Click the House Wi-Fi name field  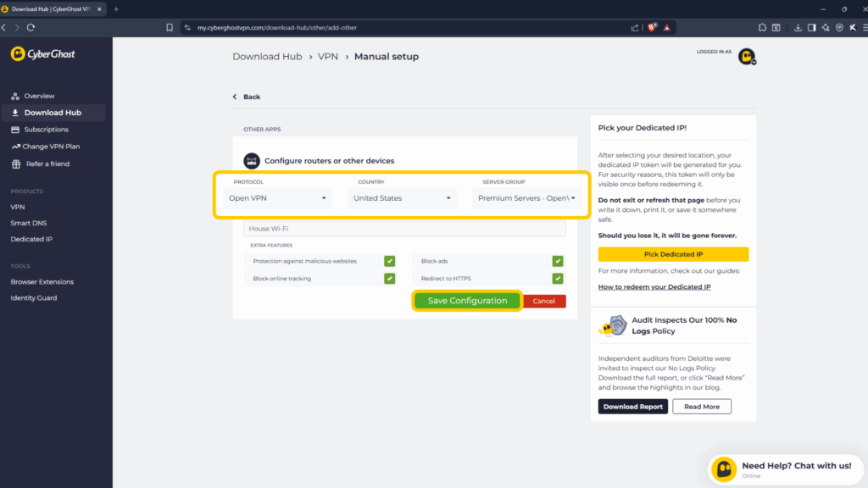point(404,229)
